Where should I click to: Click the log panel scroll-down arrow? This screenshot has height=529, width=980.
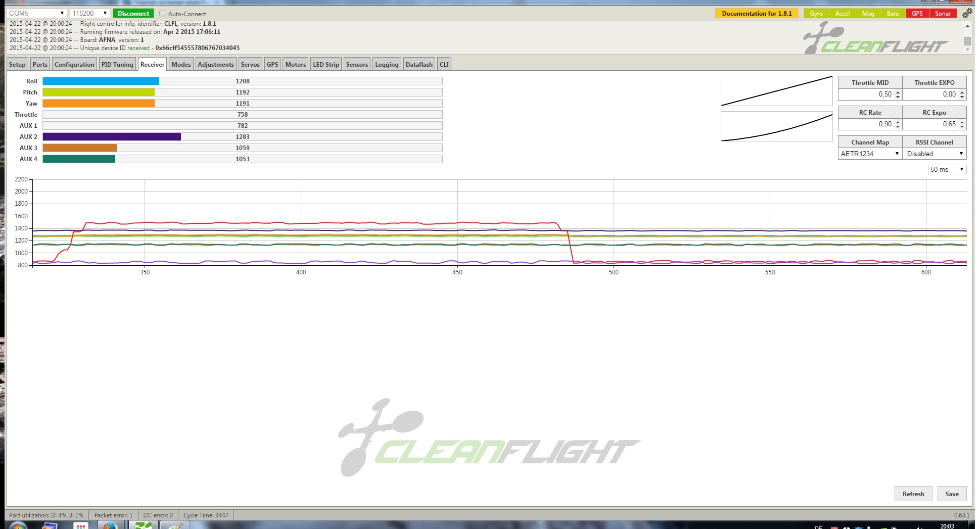click(967, 50)
